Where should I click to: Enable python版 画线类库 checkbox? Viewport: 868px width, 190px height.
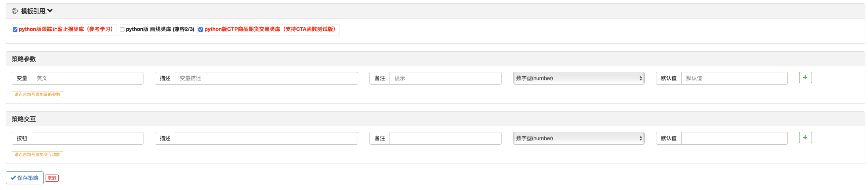[x=122, y=29]
